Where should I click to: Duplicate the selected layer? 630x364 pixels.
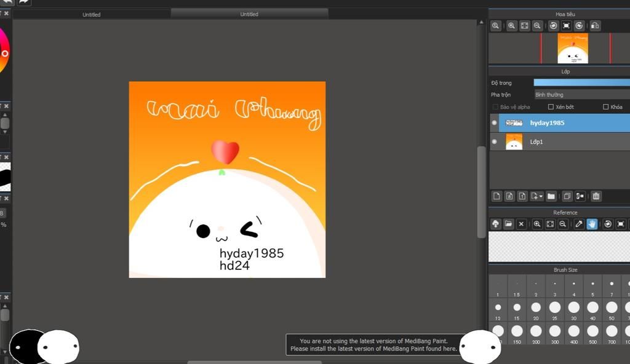click(567, 196)
